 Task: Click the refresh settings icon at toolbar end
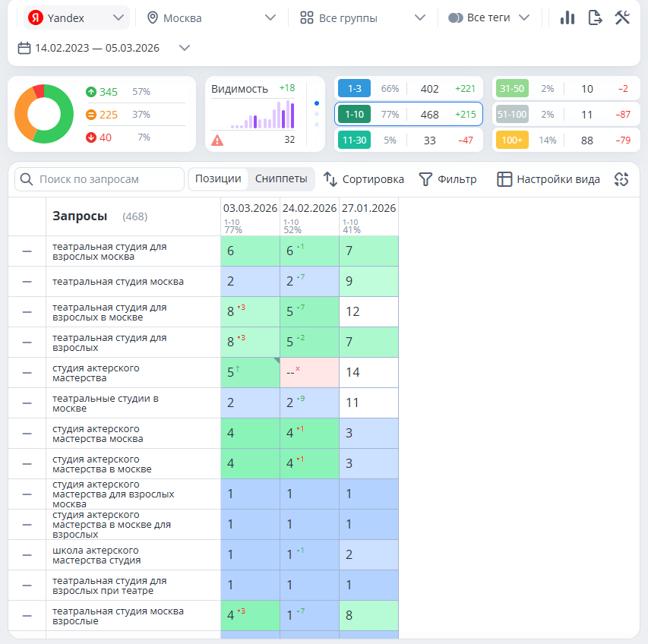(x=621, y=179)
